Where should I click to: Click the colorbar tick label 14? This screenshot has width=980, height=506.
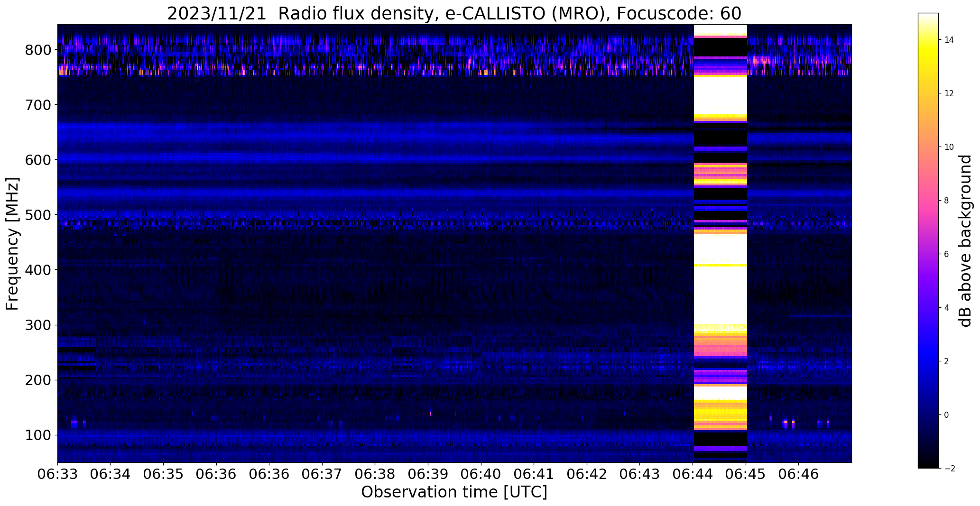point(949,40)
